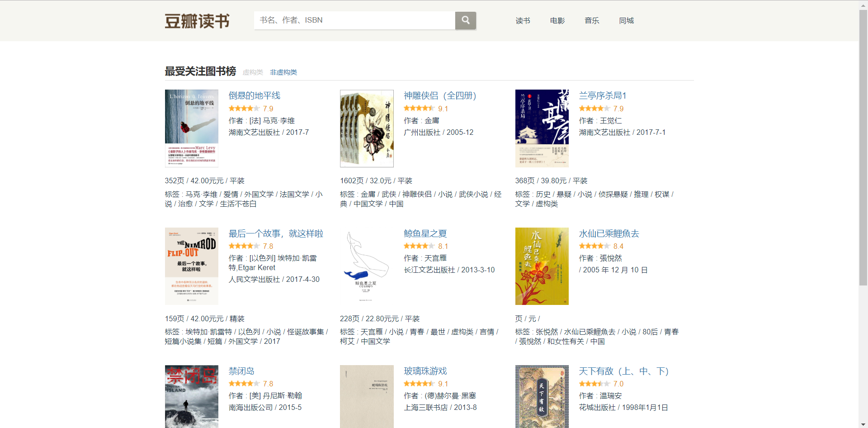868x428 pixels.
Task: Open the book title 鲸鱼星之夏
Action: tap(425, 233)
